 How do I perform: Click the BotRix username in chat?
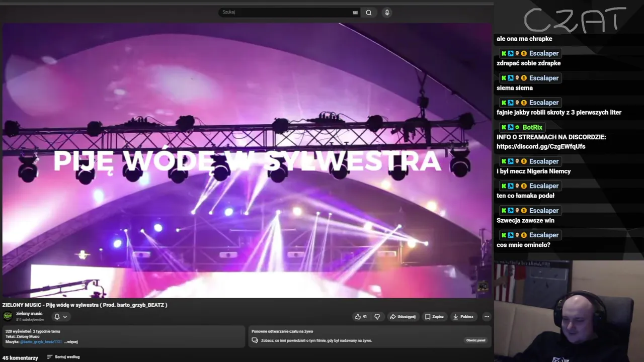coord(532,127)
